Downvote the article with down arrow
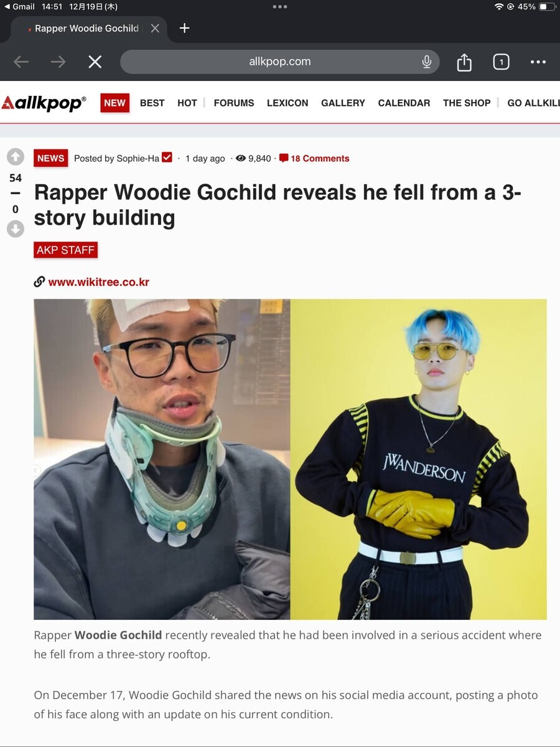 [x=16, y=228]
